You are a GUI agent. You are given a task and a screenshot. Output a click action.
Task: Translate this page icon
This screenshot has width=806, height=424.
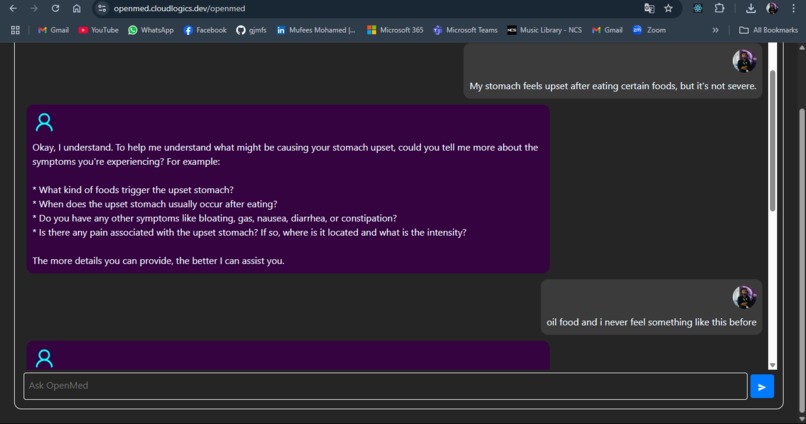pos(649,8)
